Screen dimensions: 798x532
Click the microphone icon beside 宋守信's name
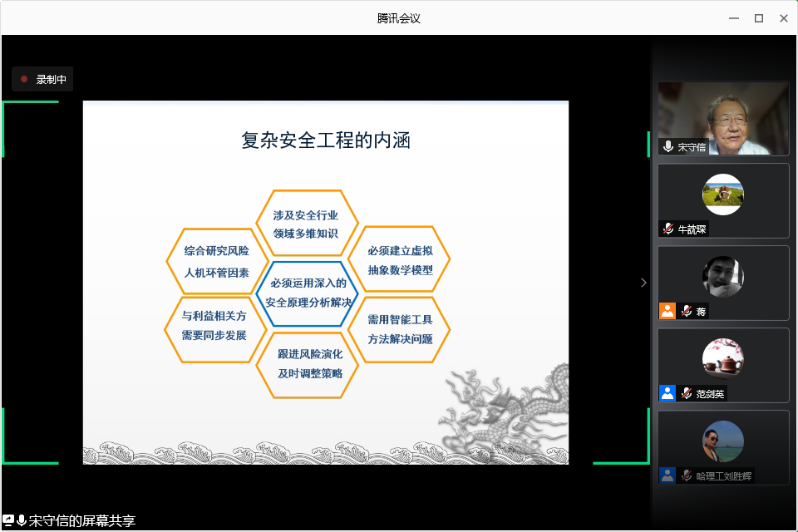click(x=668, y=147)
